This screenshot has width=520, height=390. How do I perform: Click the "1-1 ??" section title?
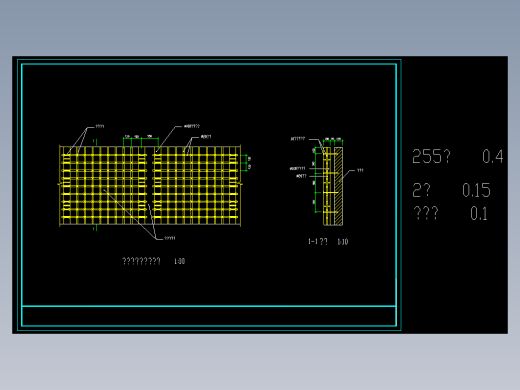click(318, 242)
